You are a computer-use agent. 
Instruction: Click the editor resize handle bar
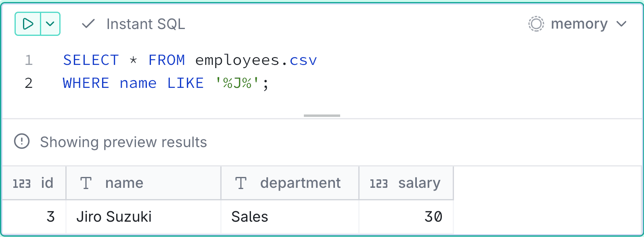point(322,116)
